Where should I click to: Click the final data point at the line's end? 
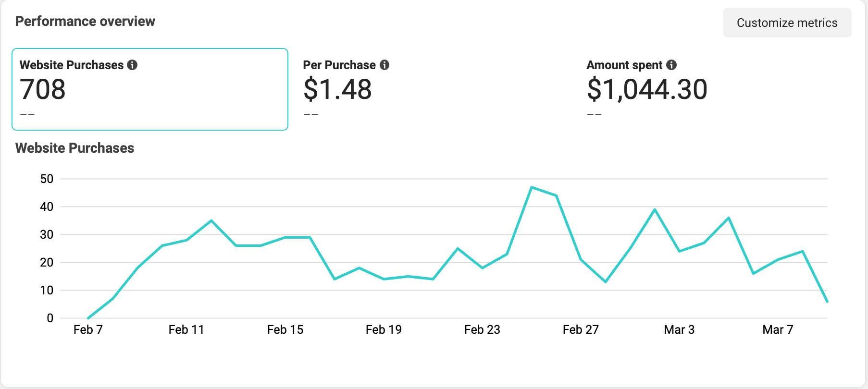(x=827, y=302)
